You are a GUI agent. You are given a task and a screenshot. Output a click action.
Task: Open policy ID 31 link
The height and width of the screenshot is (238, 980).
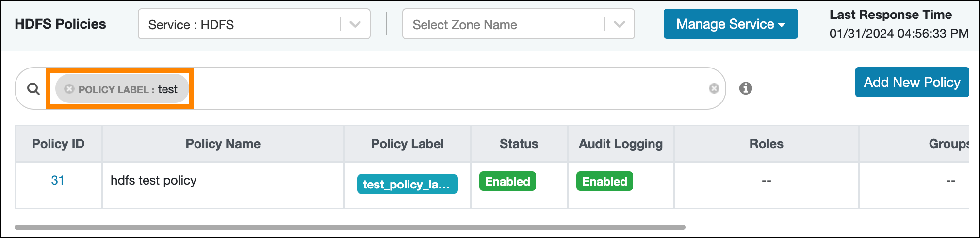(x=58, y=180)
